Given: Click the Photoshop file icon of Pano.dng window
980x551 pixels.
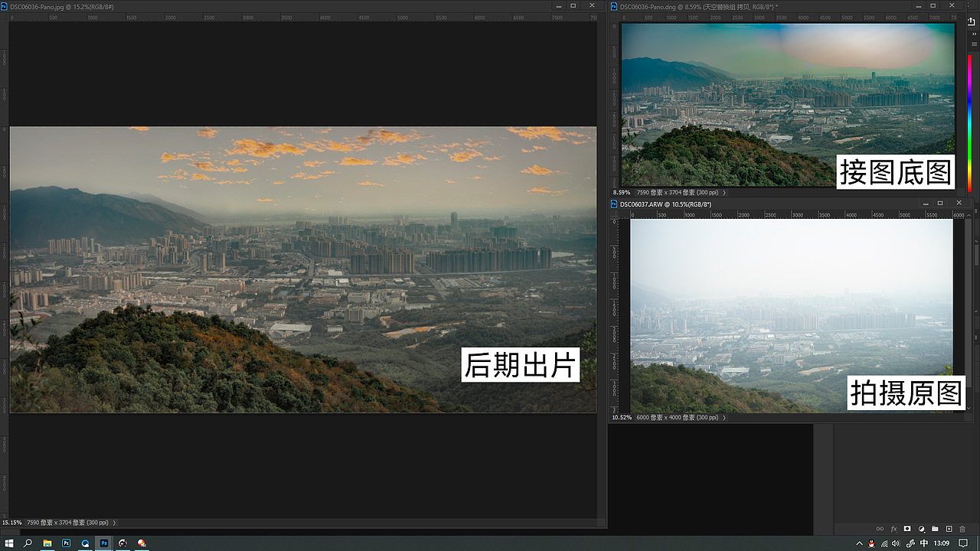Looking at the screenshot, I should [614, 6].
